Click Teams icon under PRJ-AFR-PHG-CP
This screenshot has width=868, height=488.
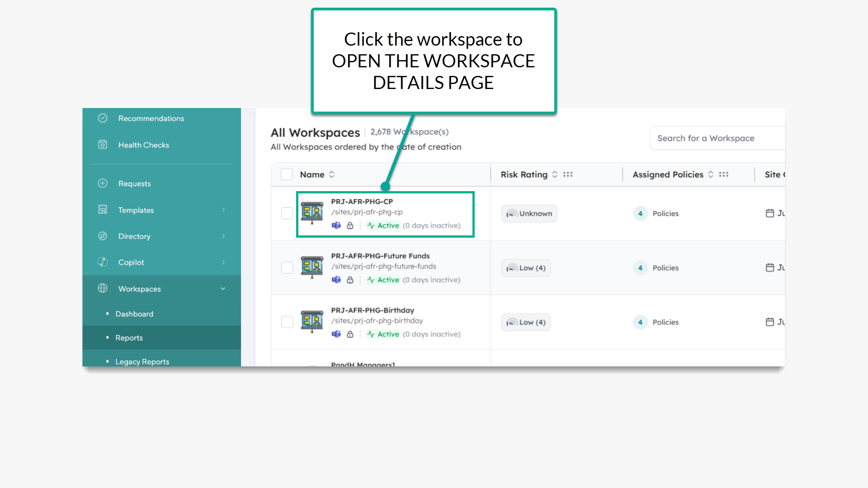336,225
